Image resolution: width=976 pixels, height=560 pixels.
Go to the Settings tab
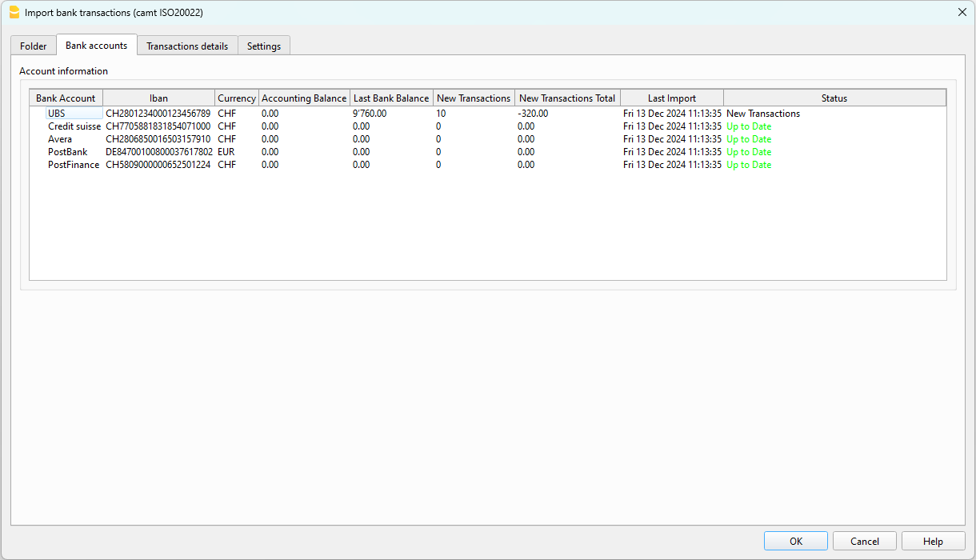click(x=263, y=46)
